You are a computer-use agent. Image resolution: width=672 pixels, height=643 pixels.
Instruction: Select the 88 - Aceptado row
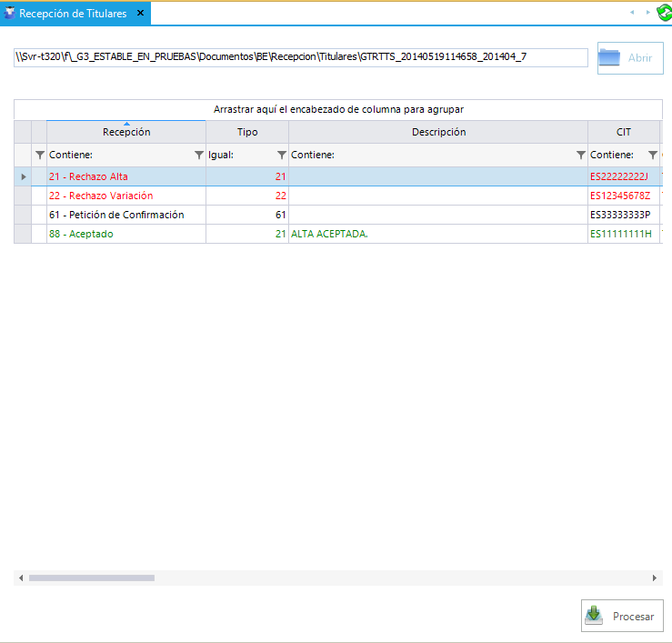coord(338,234)
